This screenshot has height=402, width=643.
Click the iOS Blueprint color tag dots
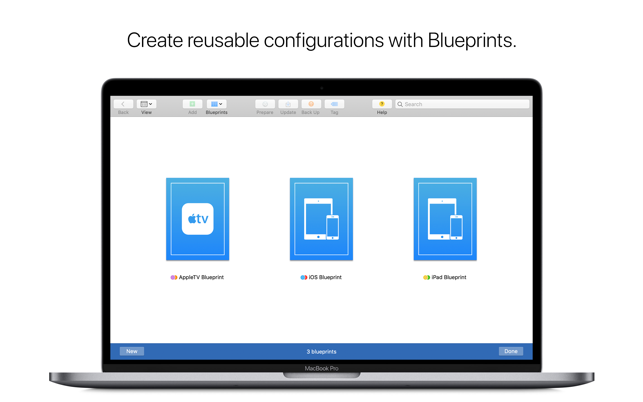click(x=303, y=277)
